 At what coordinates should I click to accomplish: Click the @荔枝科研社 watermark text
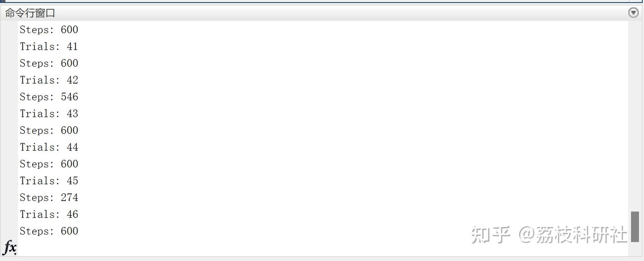coord(573,235)
